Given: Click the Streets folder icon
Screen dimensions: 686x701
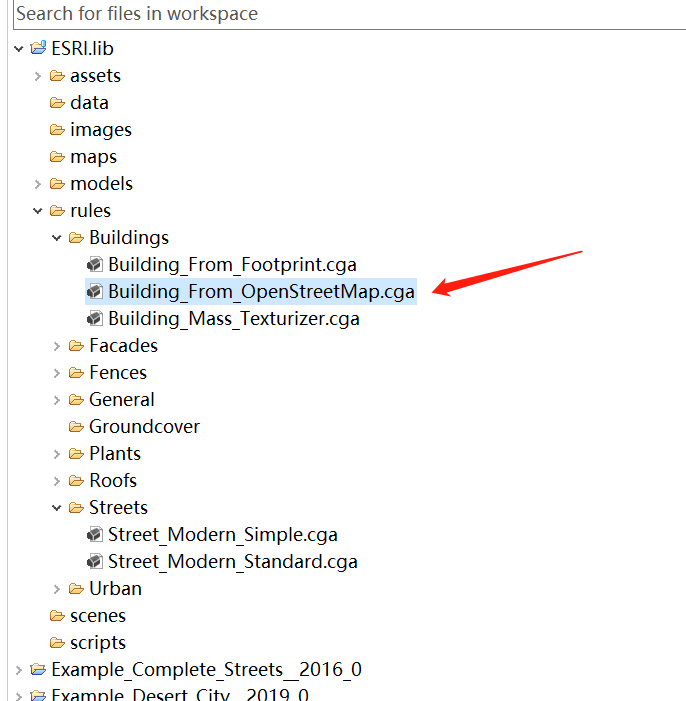Looking at the screenshot, I should pyautogui.click(x=76, y=507).
